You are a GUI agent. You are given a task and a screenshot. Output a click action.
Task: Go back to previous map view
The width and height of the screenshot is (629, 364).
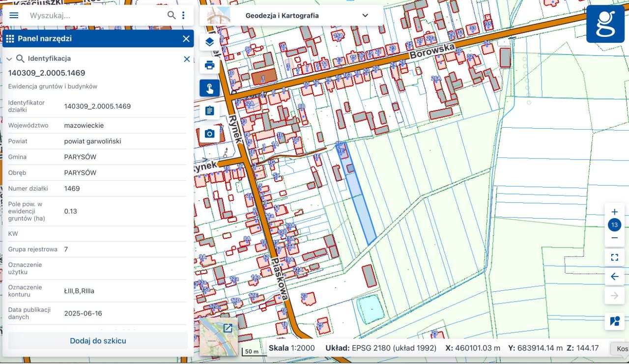[614, 277]
